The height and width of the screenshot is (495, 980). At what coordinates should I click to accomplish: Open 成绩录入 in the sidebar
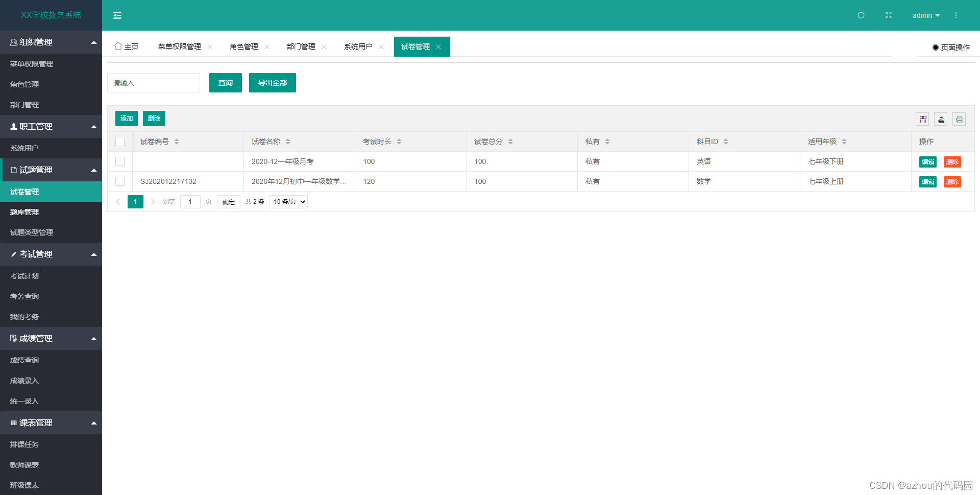51,381
